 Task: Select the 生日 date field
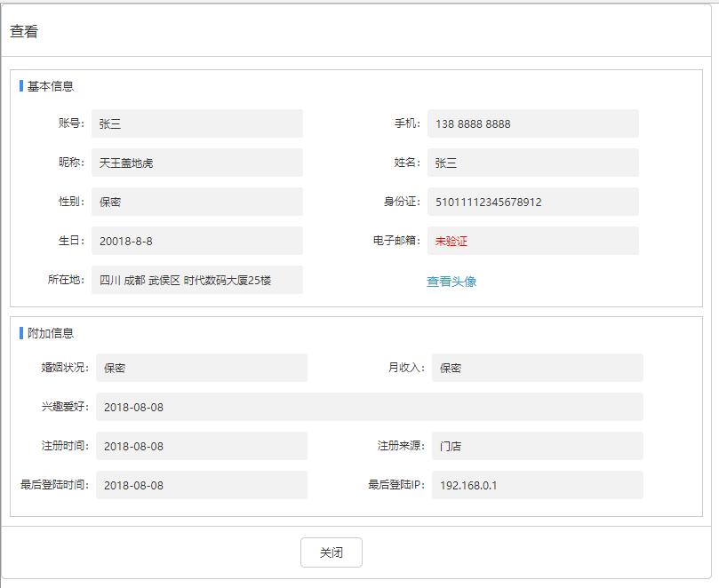[x=196, y=241]
